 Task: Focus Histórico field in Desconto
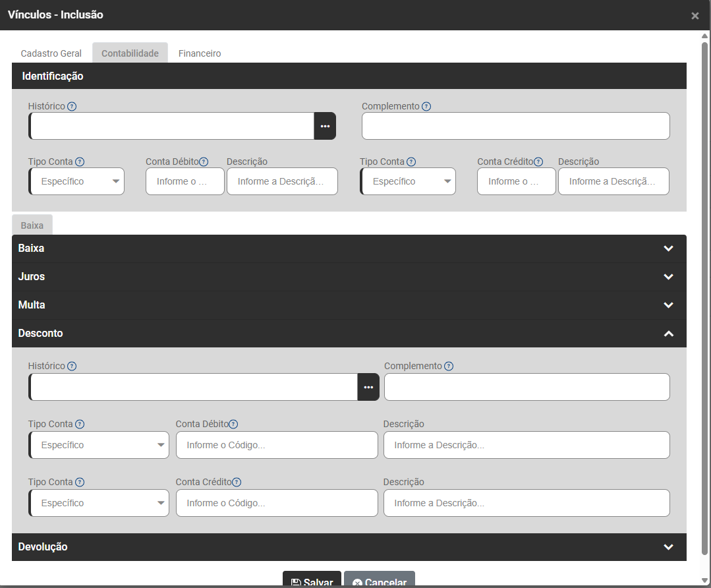[x=193, y=387]
